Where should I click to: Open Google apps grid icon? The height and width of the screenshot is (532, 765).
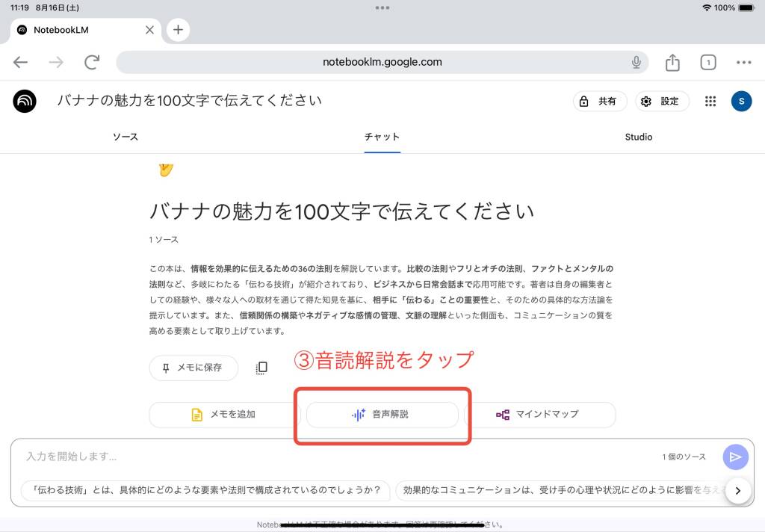710,101
